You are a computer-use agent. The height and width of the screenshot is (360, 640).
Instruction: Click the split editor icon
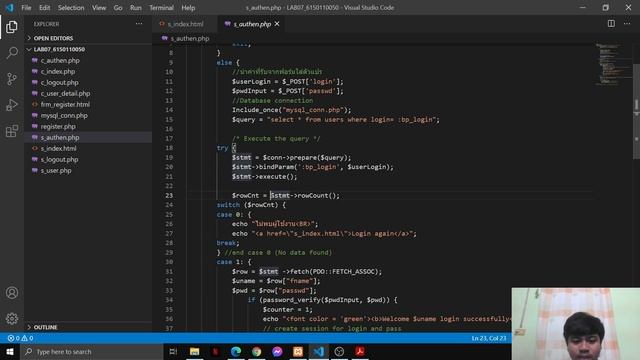coord(611,24)
